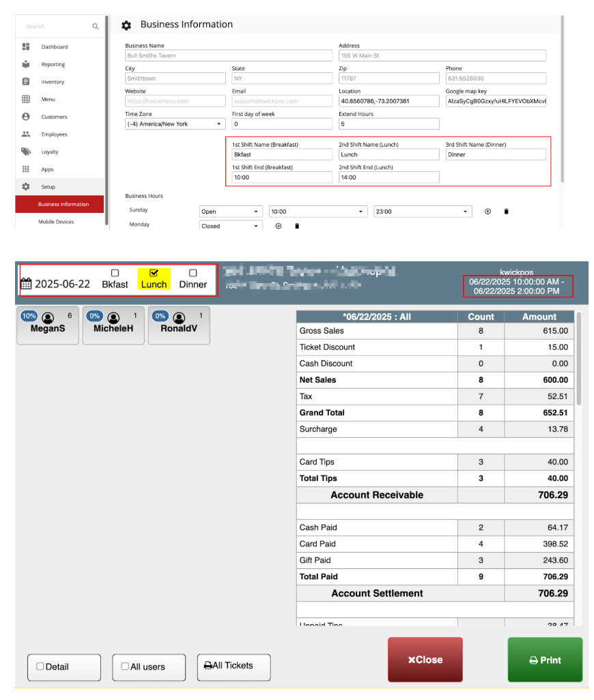Click the Loyalty tags icon
Screen dimensions: 594x700
point(26,151)
